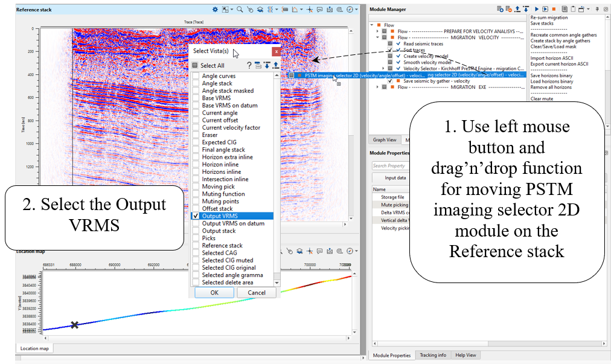Image resolution: width=611 pixels, height=364 pixels.
Task: Expand the PREPARE FOR VELOCITY ANALISYS flow
Action: pos(377,31)
